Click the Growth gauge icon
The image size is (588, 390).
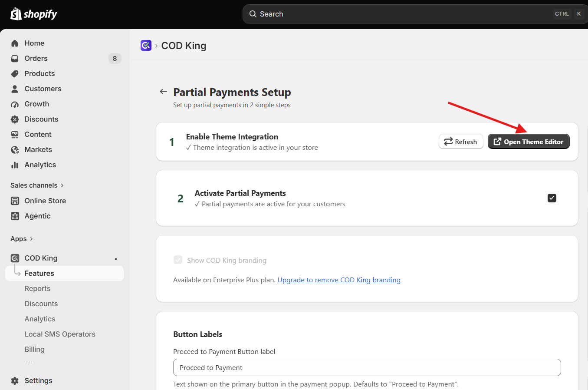[15, 104]
